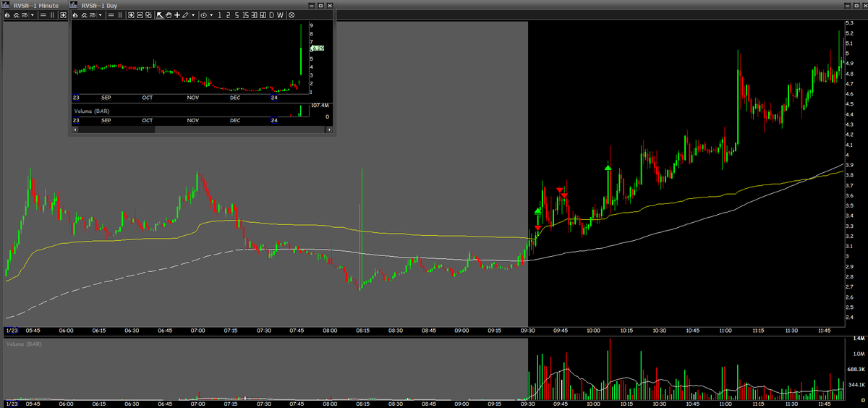Expand the drawing tools dropdown arrow
868x408 pixels.
(193, 14)
